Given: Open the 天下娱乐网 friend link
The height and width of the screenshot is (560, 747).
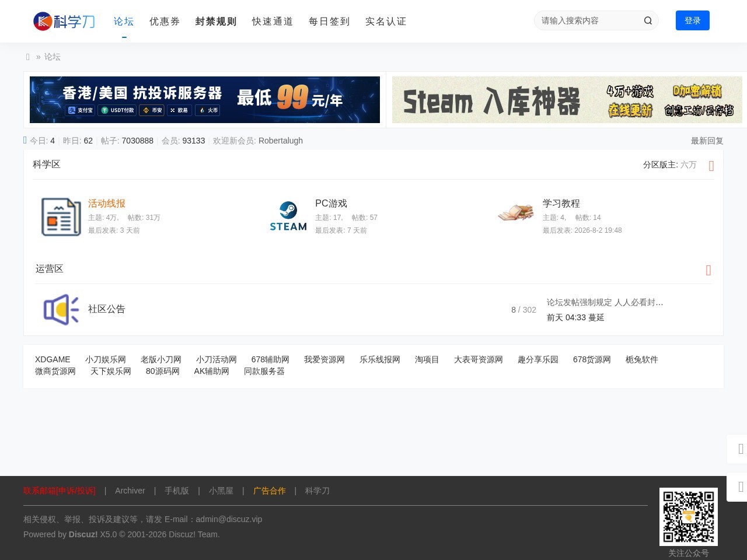Looking at the screenshot, I should [111, 371].
